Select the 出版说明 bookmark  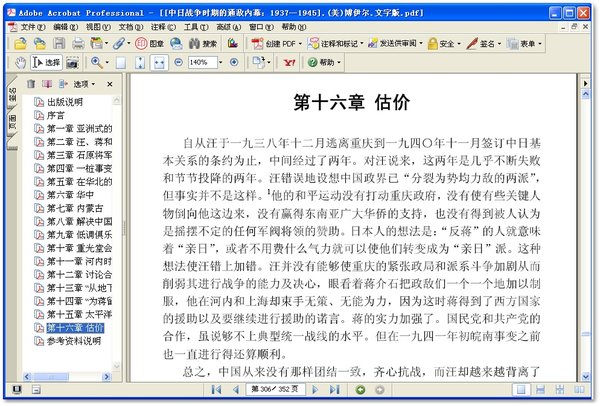pyautogui.click(x=65, y=102)
